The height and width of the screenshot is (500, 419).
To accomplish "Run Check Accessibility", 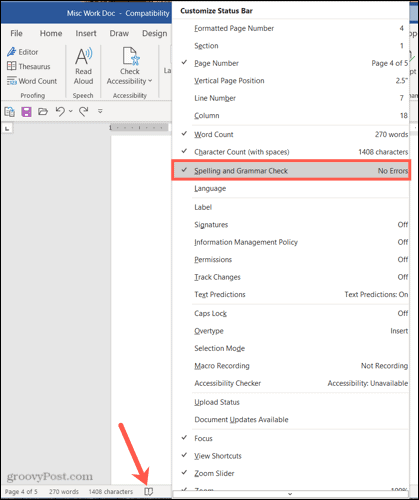I will click(x=130, y=66).
